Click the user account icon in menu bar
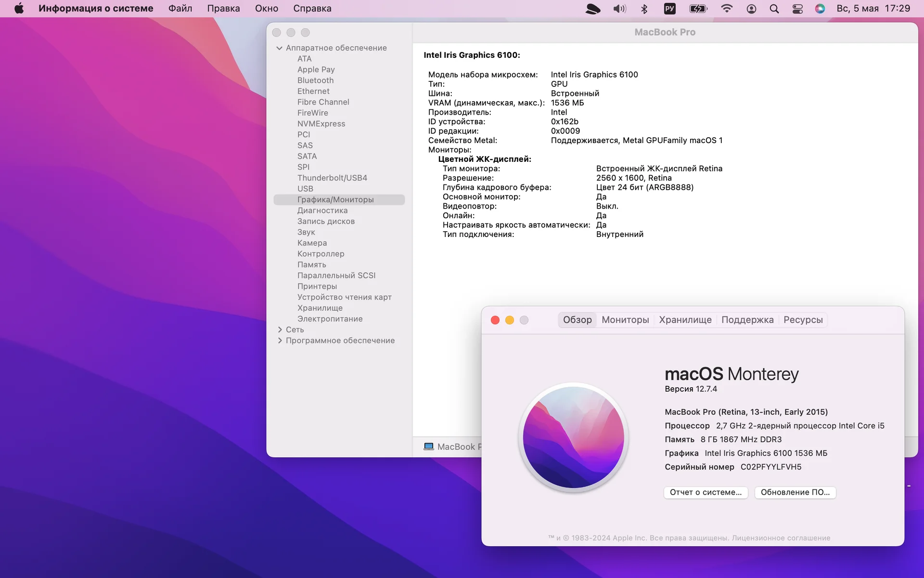 click(751, 9)
